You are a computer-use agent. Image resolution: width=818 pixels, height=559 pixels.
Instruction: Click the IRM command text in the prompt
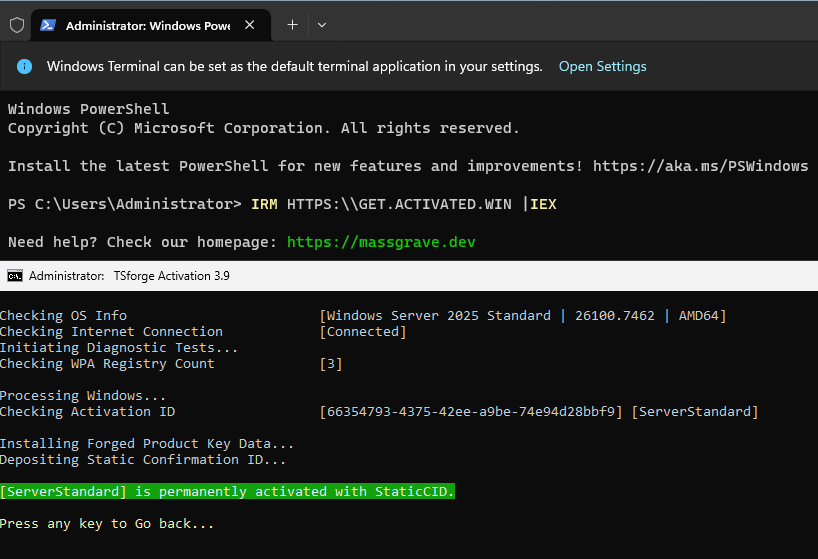pyautogui.click(x=264, y=204)
